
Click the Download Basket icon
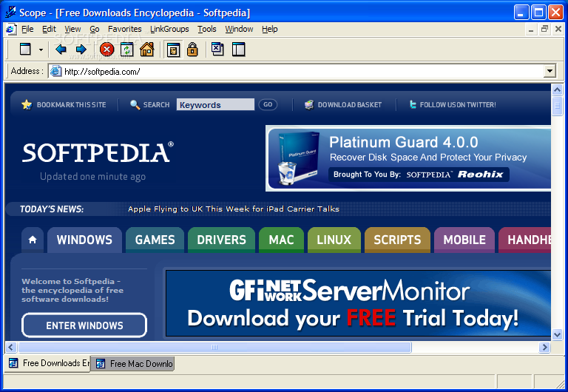pyautogui.click(x=309, y=105)
